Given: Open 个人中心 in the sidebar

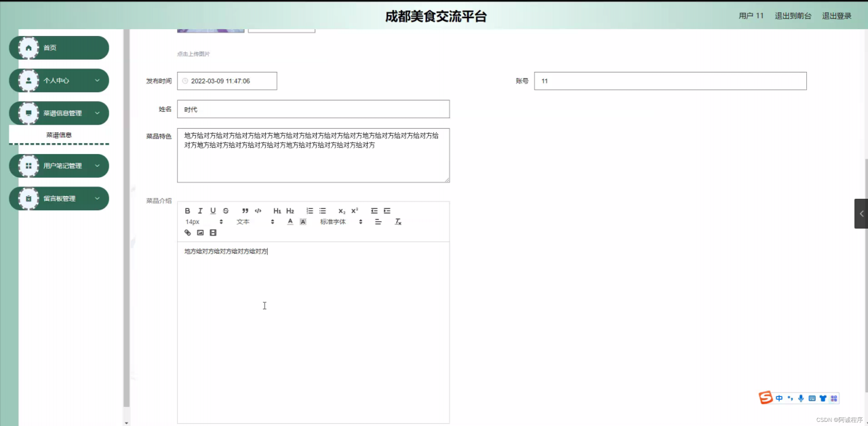Looking at the screenshot, I should [59, 80].
